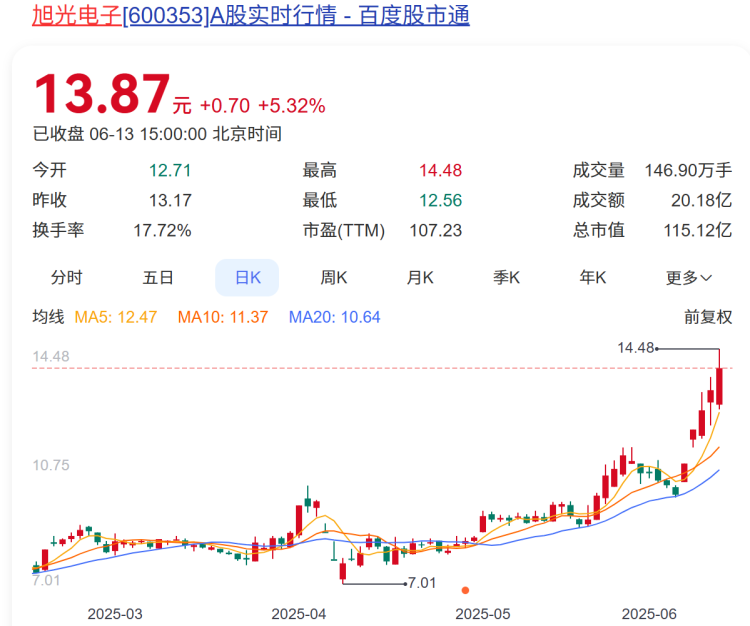
Task: Toggle the MA5 12.47 indicator
Action: 116,317
